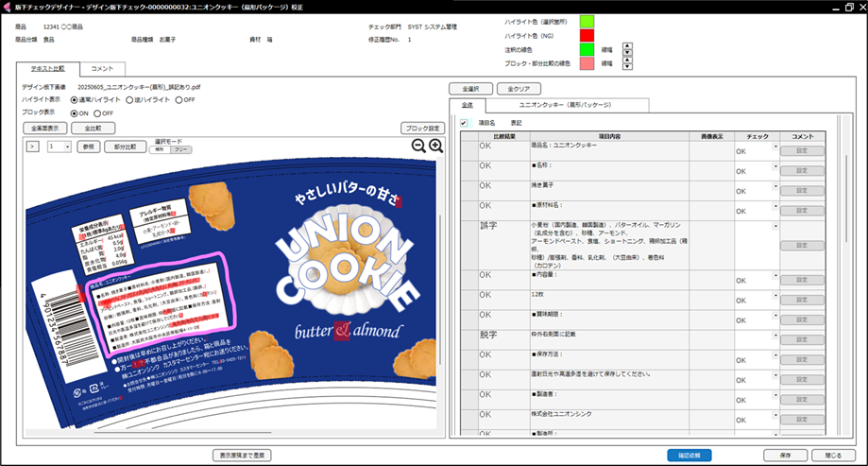This screenshot has height=466, width=868.
Task: Pick the ハイライト色(NG) red swatch
Action: click(x=587, y=36)
